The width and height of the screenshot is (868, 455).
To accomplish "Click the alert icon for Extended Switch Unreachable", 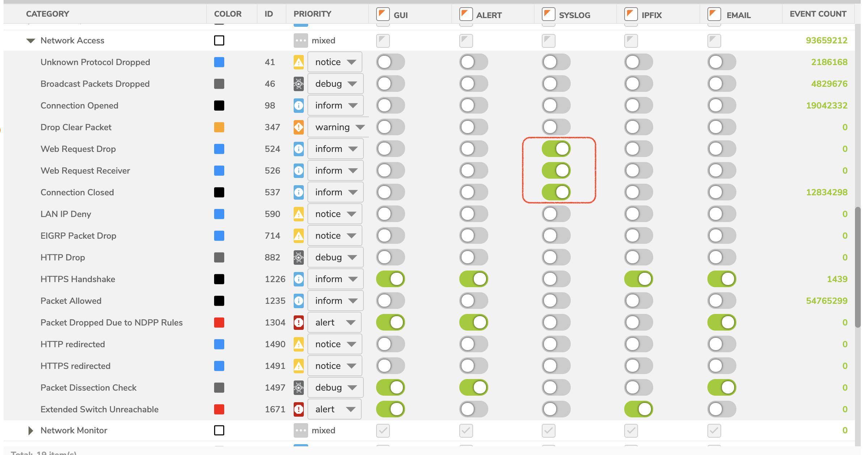I will tap(298, 409).
